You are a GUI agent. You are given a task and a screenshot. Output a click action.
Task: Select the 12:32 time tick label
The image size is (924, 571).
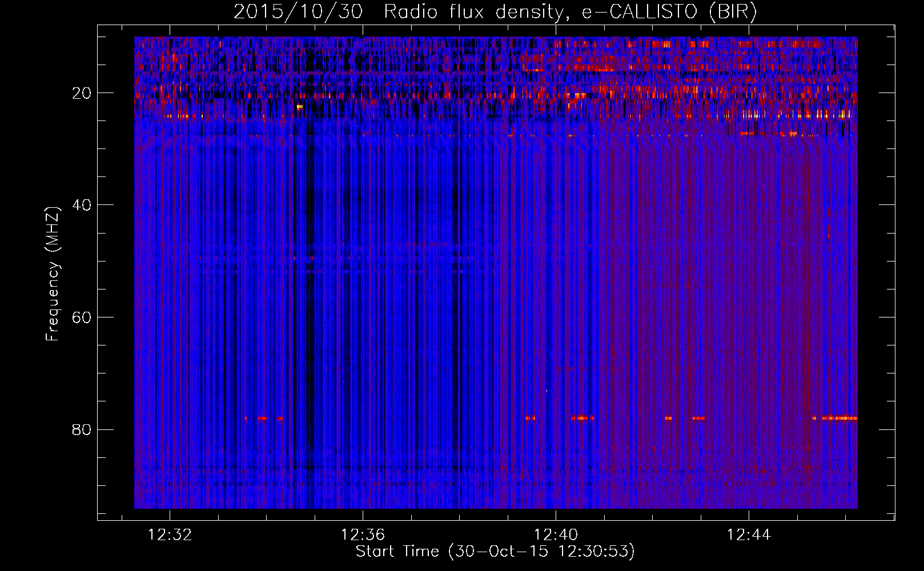170,535
